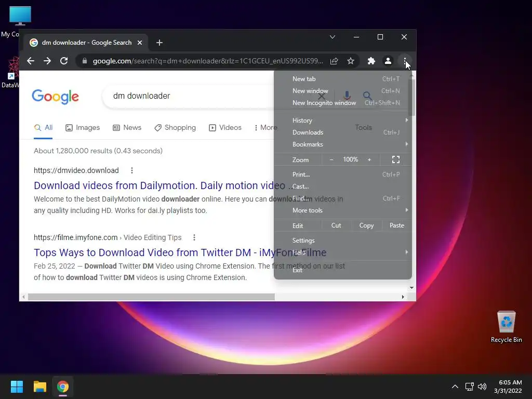Image resolution: width=532 pixels, height=399 pixels.
Task: Click Paste in the Edit row
Action: tap(396, 225)
